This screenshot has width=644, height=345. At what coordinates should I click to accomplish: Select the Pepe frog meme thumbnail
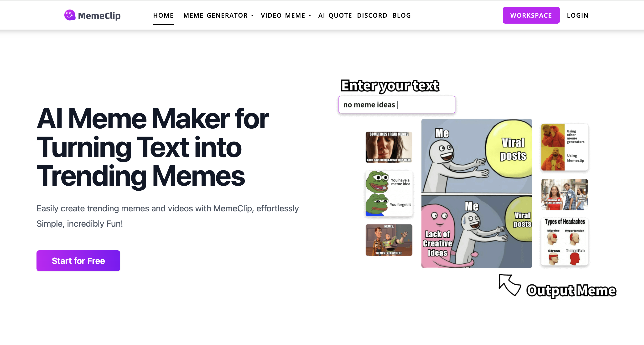pyautogui.click(x=389, y=193)
